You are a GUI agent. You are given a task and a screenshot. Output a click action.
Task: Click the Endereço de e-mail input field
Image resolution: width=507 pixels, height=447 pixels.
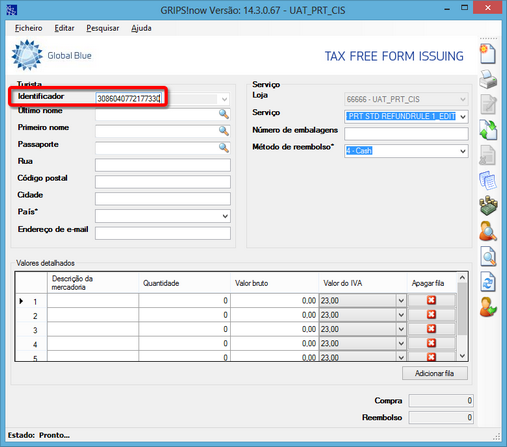(163, 233)
